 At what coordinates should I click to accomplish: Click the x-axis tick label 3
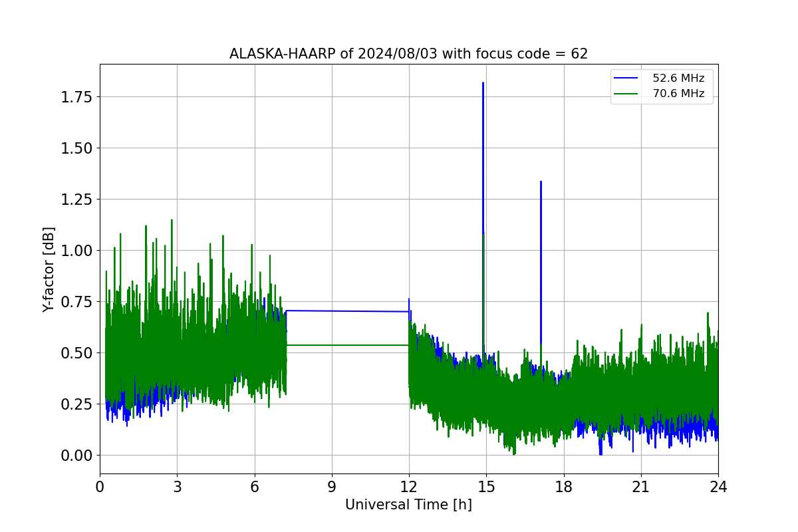point(177,487)
